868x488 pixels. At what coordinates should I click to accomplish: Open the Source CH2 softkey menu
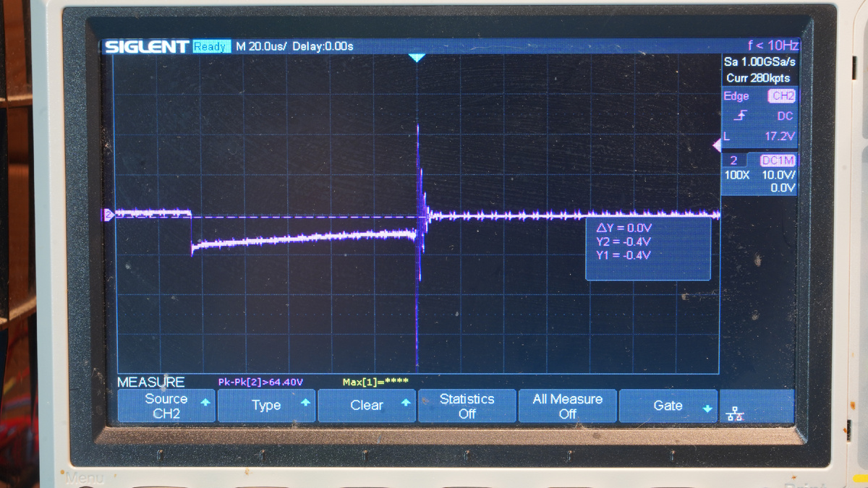pos(166,406)
